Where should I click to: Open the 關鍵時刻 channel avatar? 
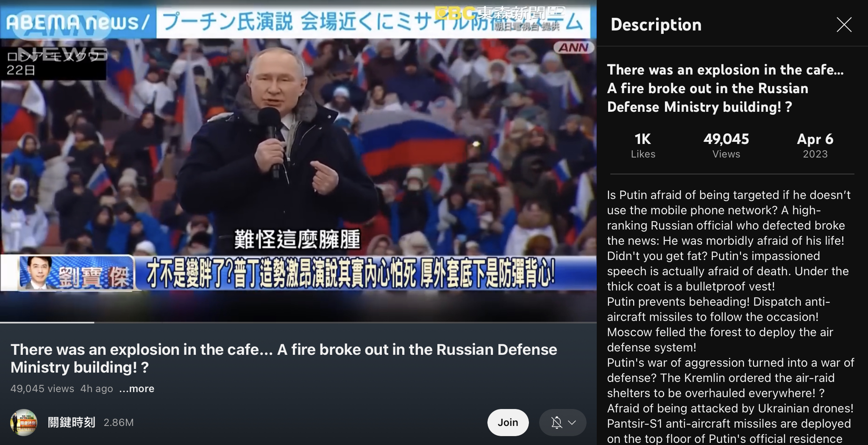pos(24,422)
